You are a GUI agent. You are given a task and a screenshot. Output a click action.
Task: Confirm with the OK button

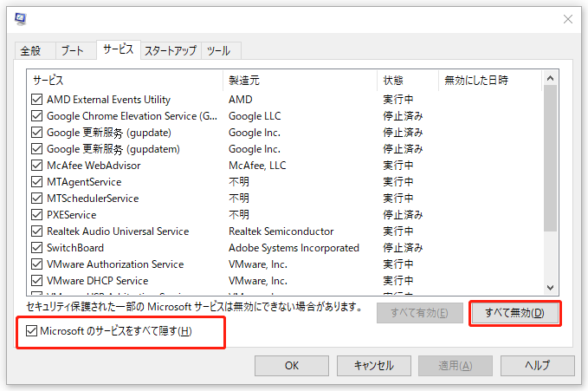[x=292, y=366]
